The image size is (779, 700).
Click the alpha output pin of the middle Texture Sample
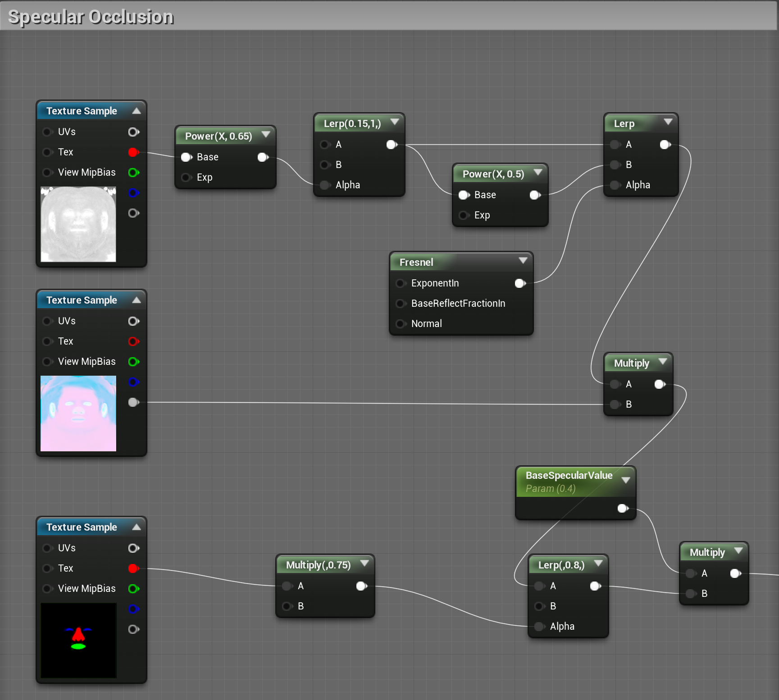click(x=134, y=402)
